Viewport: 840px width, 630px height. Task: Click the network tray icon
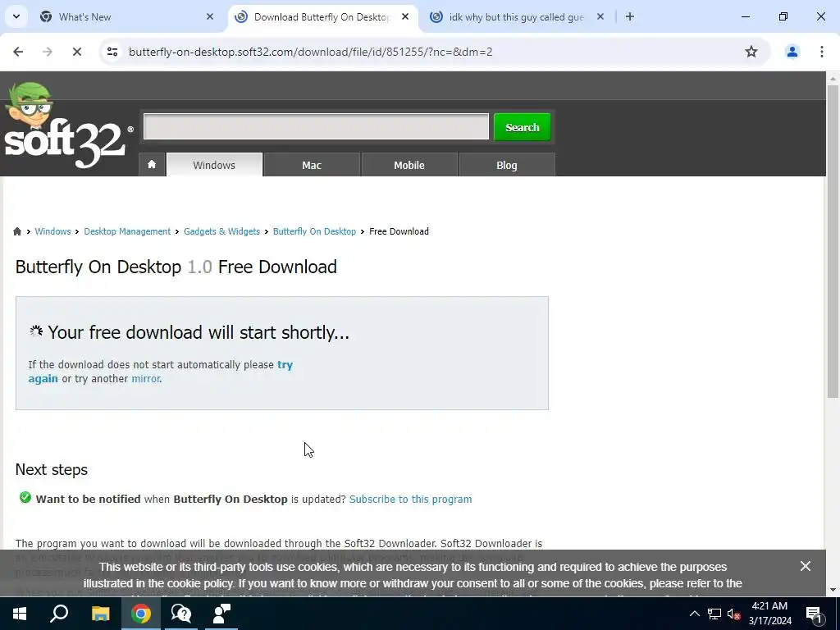(x=714, y=614)
